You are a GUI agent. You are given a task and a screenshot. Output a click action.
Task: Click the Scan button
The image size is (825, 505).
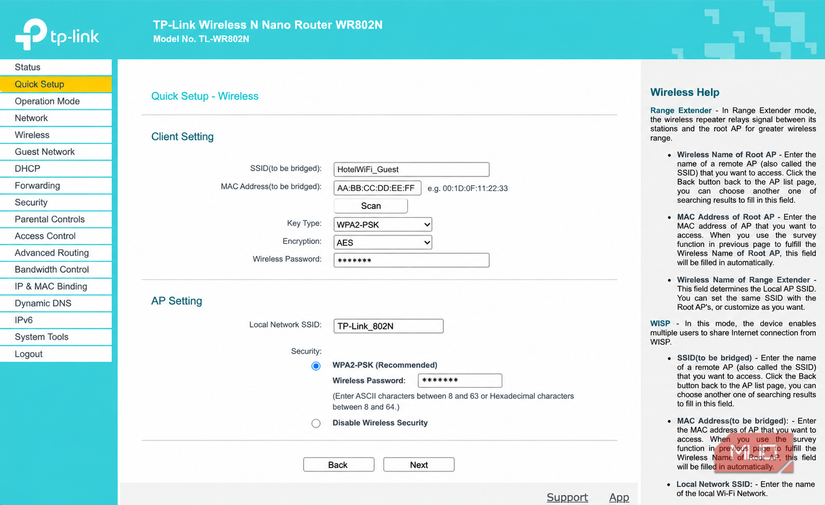point(370,206)
